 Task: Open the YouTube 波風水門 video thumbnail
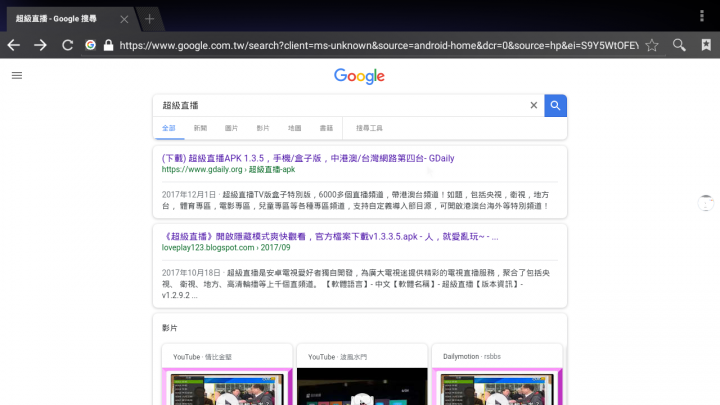coord(362,387)
